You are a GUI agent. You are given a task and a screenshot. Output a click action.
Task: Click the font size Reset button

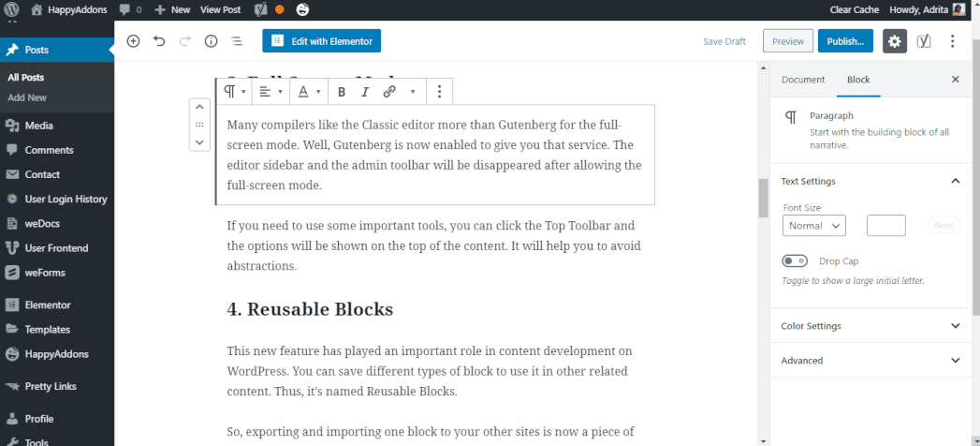click(x=943, y=226)
